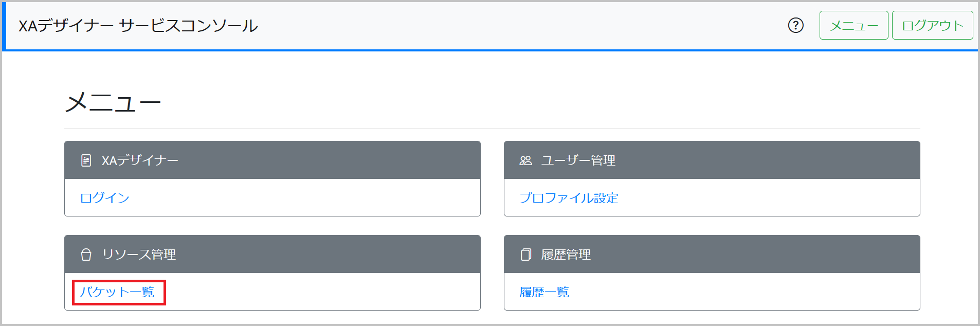The image size is (980, 326).
Task: Open プロファイル設定 under ユーザー管理
Action: click(570, 197)
